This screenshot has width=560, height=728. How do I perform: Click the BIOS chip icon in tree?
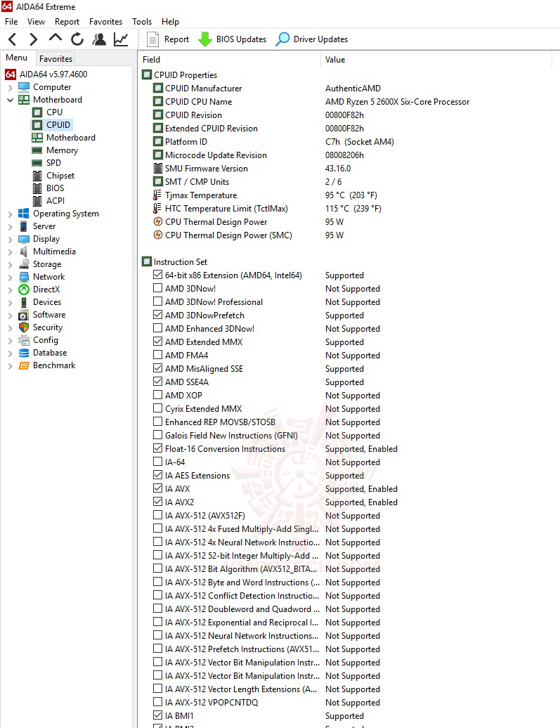(x=38, y=188)
